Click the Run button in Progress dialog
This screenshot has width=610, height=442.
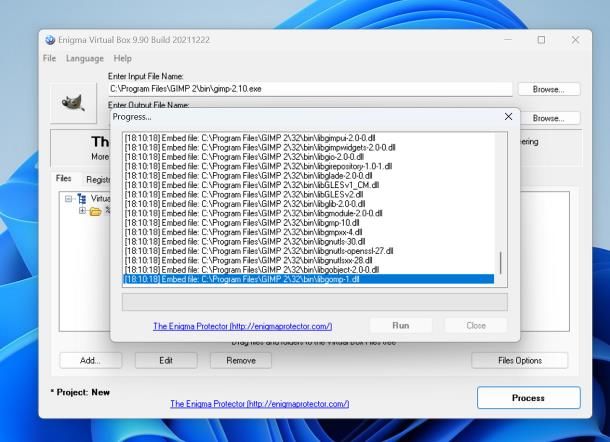401,325
